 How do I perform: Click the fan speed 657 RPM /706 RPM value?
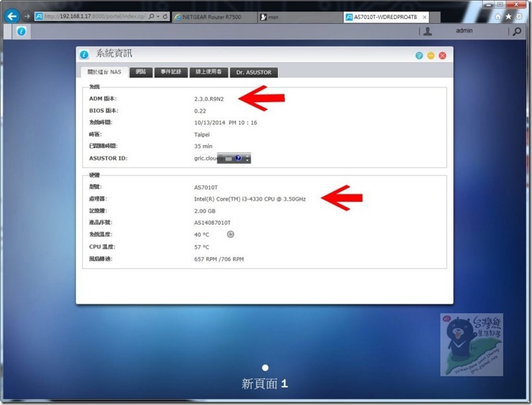(x=219, y=259)
